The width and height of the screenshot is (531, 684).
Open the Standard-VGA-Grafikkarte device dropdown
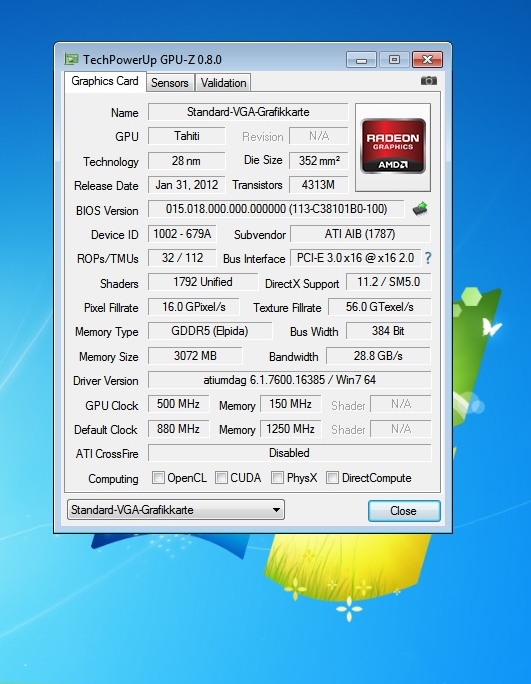click(x=176, y=510)
